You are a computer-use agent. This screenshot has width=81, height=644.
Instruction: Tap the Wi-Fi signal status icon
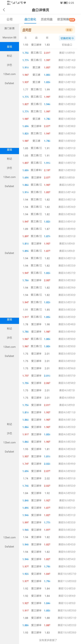(22, 3)
